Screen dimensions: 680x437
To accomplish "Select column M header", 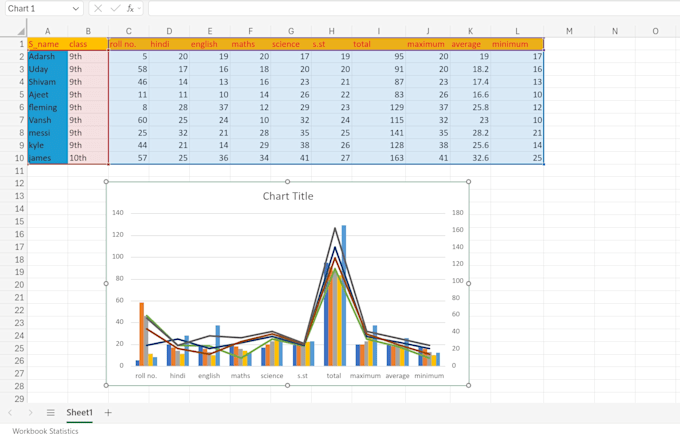I will tap(569, 31).
